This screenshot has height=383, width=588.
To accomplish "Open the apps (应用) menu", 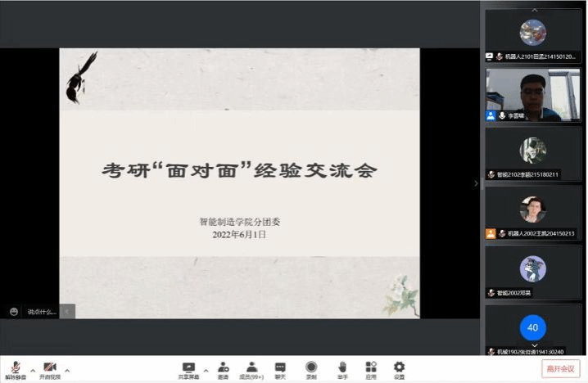I will point(370,369).
